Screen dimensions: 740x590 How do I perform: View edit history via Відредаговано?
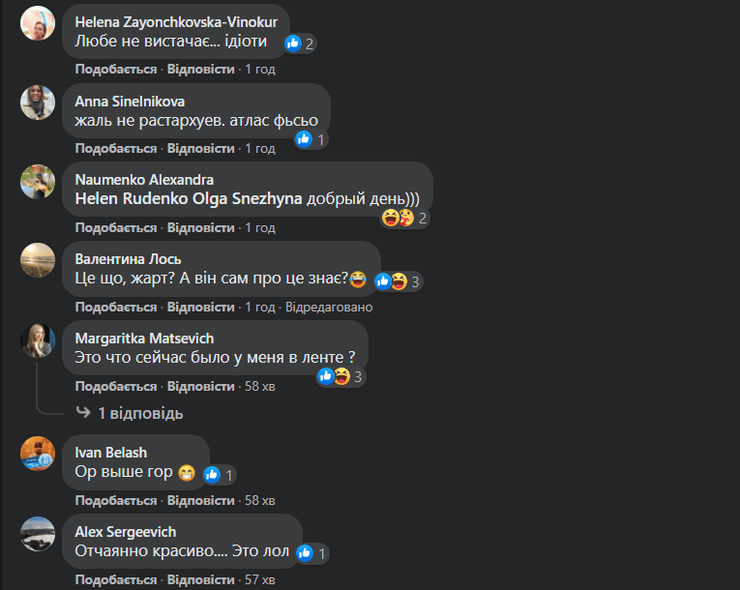(x=329, y=307)
